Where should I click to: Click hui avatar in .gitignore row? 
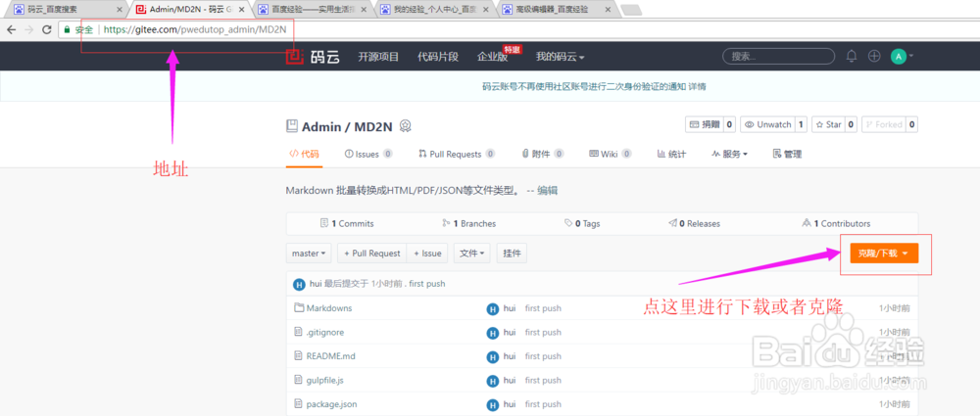493,332
